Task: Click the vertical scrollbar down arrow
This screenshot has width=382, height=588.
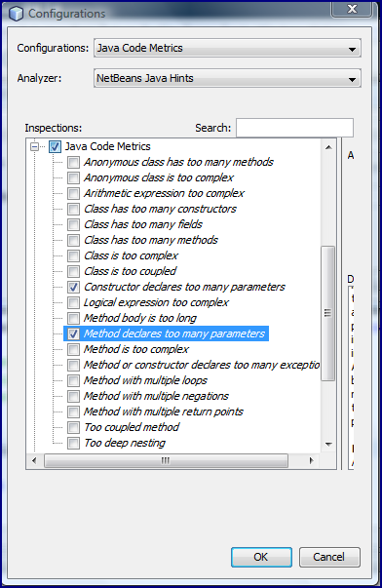Action: [328, 445]
